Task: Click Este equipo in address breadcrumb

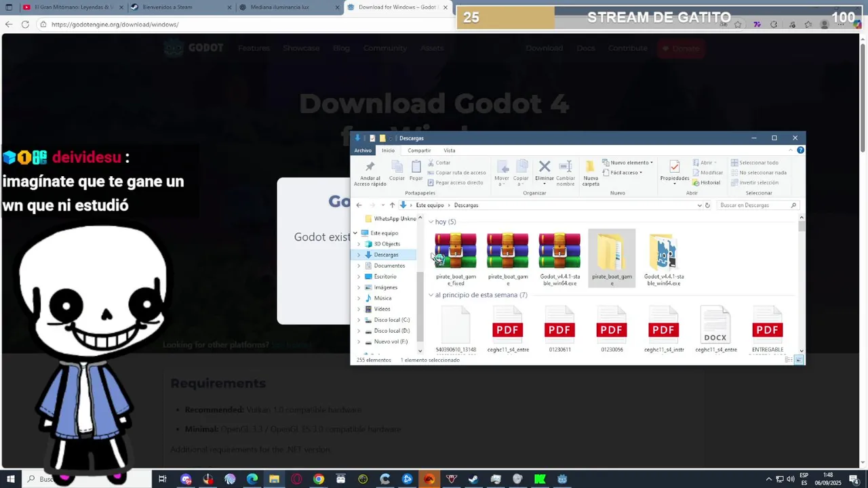Action: pyautogui.click(x=430, y=205)
